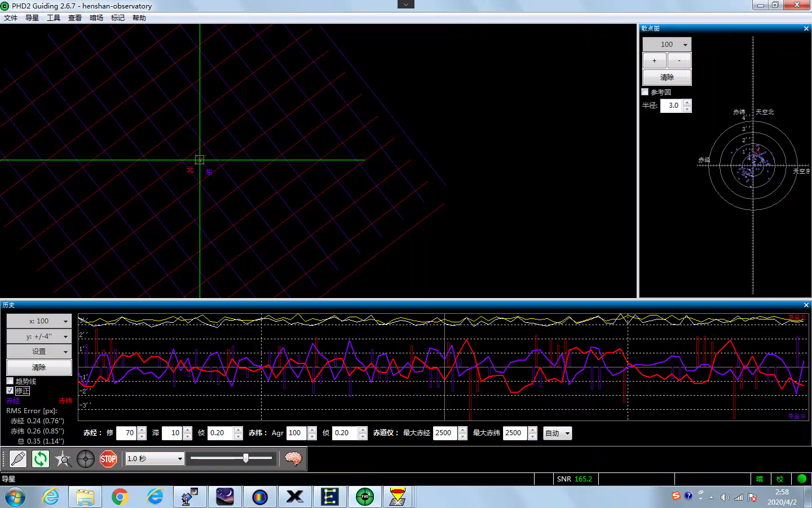
Task: Click the red 赤纬 Dec color label
Action: [65, 401]
